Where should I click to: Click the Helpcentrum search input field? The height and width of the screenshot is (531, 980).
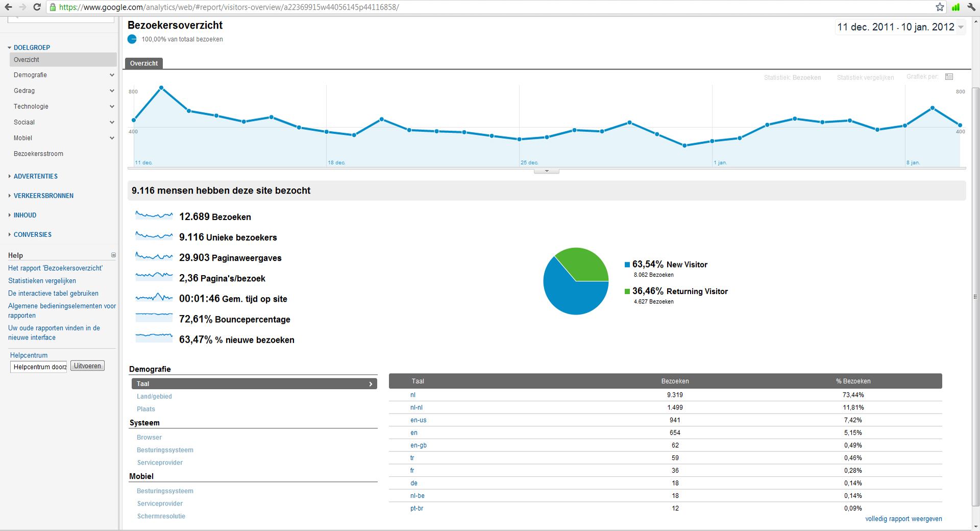pos(39,367)
